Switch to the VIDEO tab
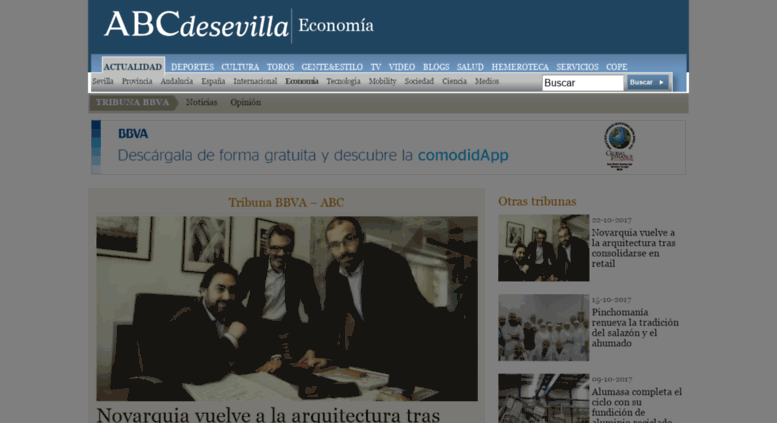The width and height of the screenshot is (777, 423). 401,67
